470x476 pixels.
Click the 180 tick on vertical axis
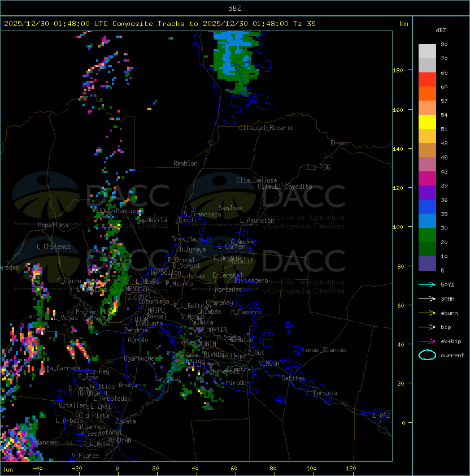398,71
